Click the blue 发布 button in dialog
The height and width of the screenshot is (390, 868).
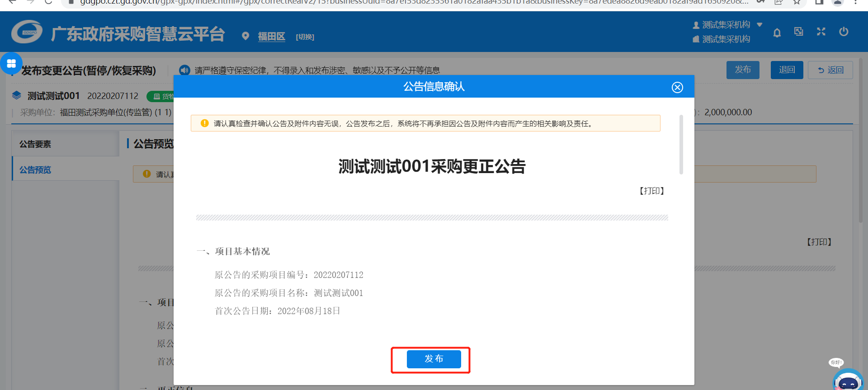tap(434, 359)
